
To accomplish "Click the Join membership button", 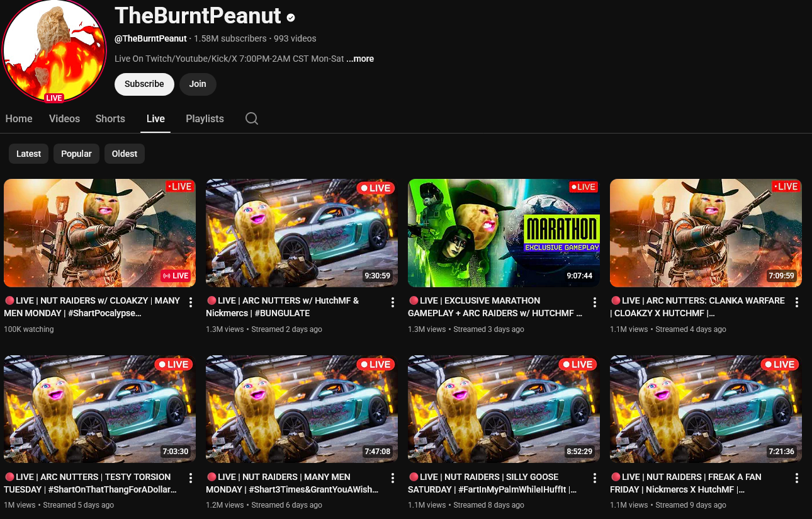I will pyautogui.click(x=198, y=84).
